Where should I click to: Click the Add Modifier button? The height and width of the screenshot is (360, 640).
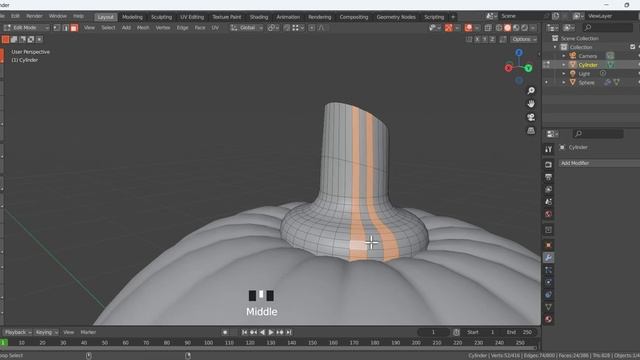[599, 163]
